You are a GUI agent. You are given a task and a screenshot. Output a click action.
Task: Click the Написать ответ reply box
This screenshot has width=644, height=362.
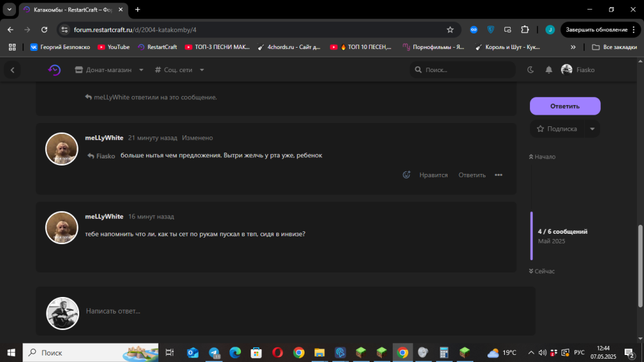285,311
